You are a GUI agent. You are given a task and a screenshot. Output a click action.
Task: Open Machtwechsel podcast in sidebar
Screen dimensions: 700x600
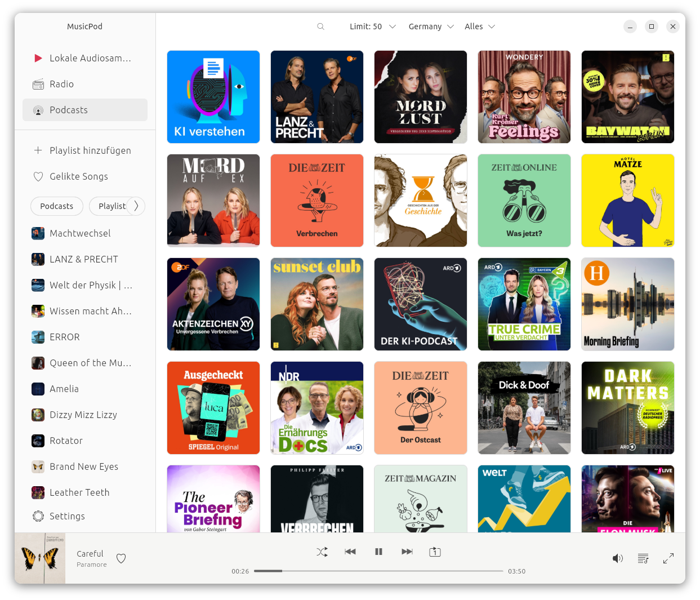coord(85,233)
